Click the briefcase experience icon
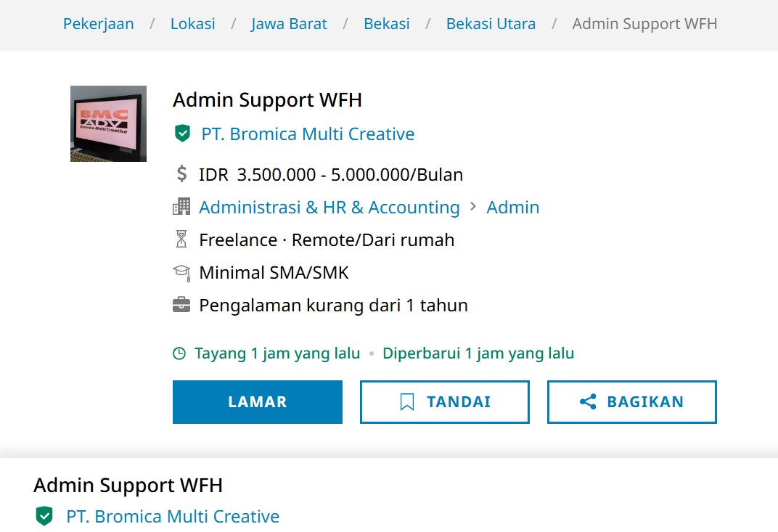Screen dimensions: 778x532 point(181,305)
